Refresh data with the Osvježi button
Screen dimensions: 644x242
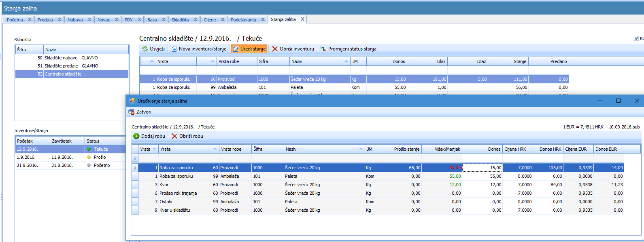point(153,49)
